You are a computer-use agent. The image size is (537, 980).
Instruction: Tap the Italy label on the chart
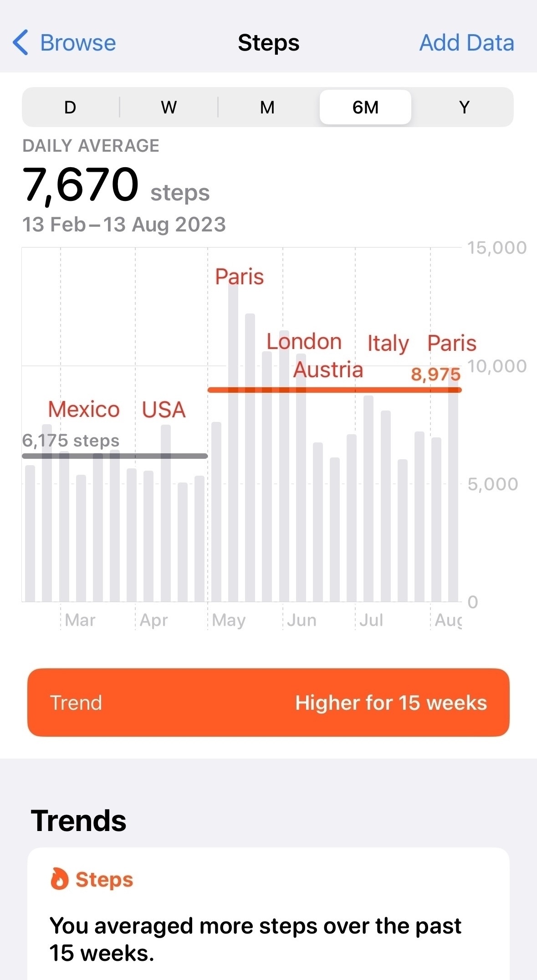388,343
